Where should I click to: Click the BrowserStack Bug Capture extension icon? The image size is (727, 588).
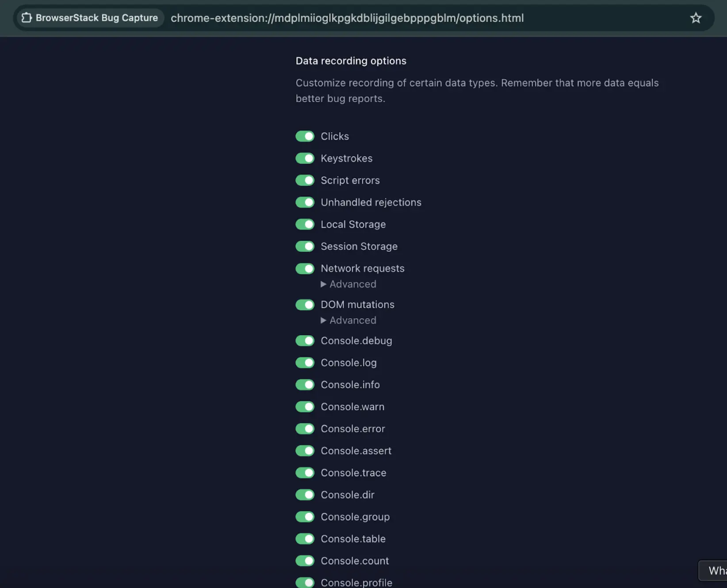27,18
